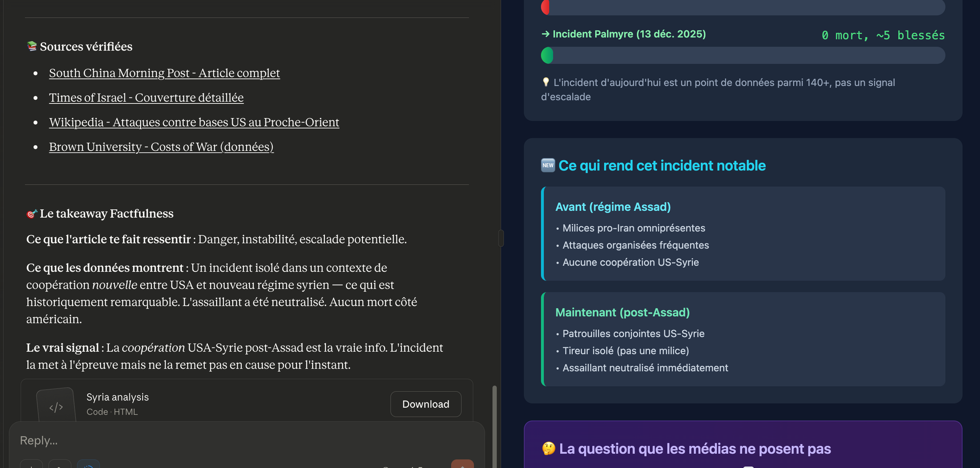Click the NEW badge icon in the notable heading

tap(548, 165)
